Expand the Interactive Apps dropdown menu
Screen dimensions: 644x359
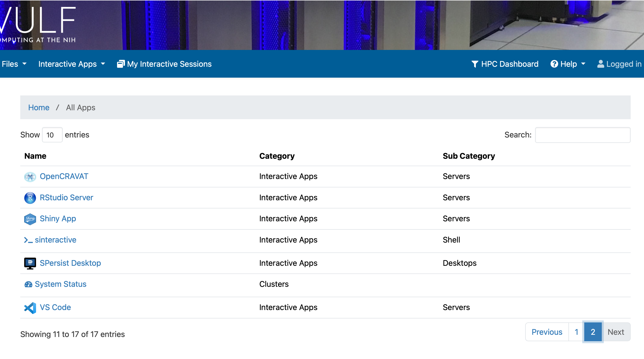(72, 64)
